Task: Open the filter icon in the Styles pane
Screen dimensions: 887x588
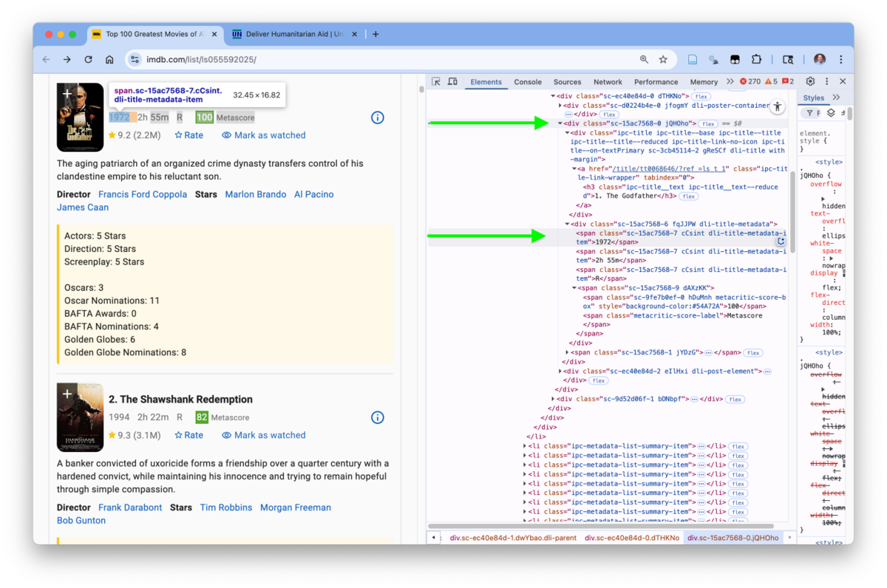Action: coord(809,113)
